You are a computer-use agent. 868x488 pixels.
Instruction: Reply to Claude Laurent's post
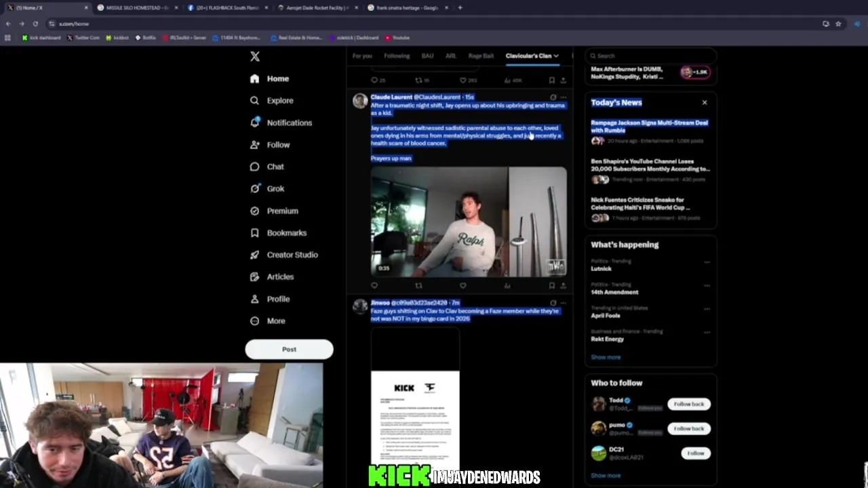[x=374, y=285]
